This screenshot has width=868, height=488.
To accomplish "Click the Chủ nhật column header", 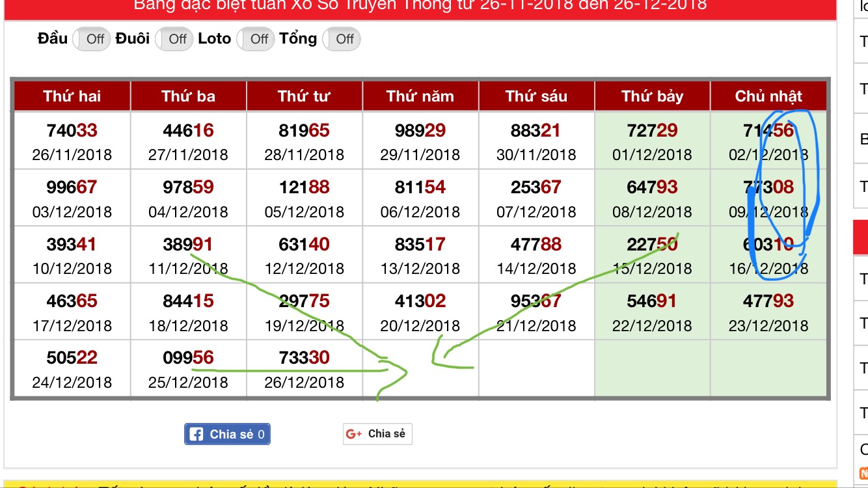I will click(x=768, y=96).
